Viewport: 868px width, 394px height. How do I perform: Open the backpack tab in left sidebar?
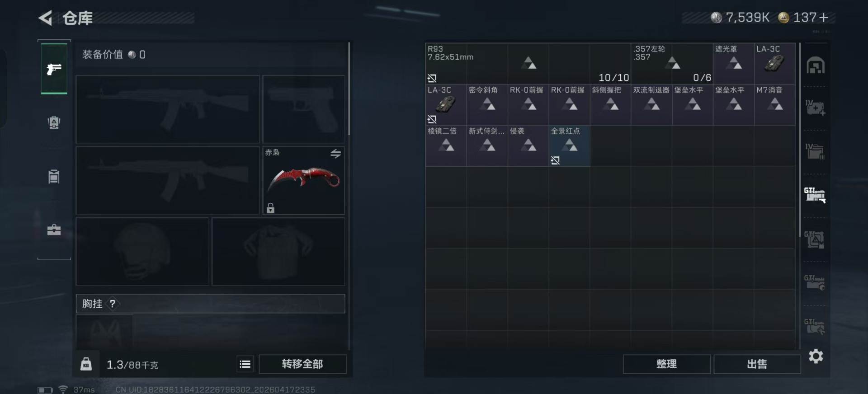(x=54, y=122)
